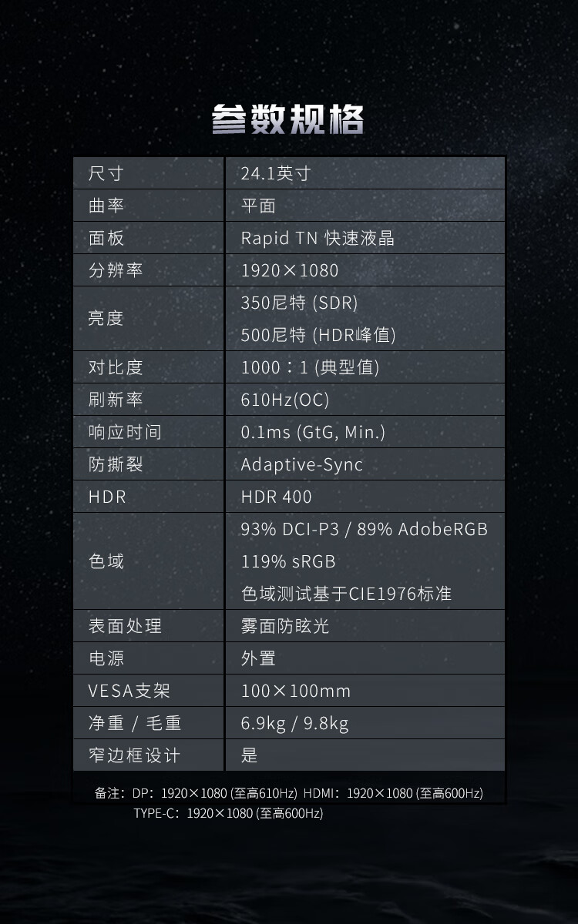Select the 350尼特 (SDR) brightness line
The width and height of the screenshot is (578, 924).
pyautogui.click(x=299, y=303)
